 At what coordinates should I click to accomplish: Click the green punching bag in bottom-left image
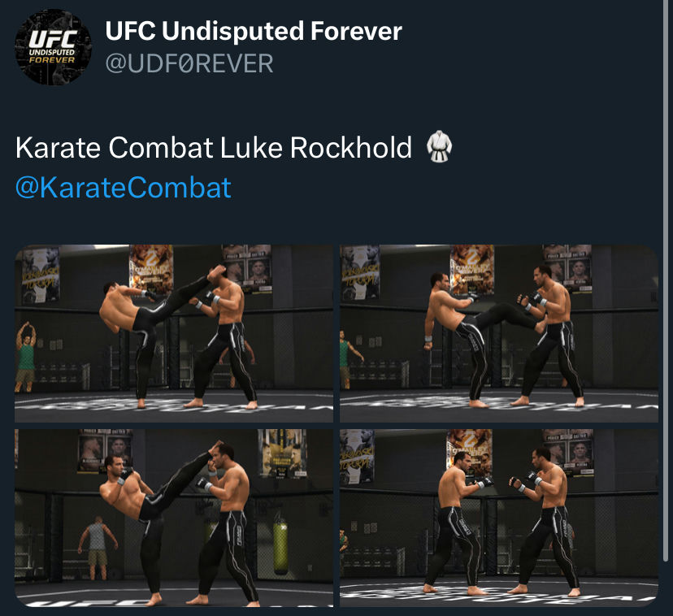tap(281, 545)
